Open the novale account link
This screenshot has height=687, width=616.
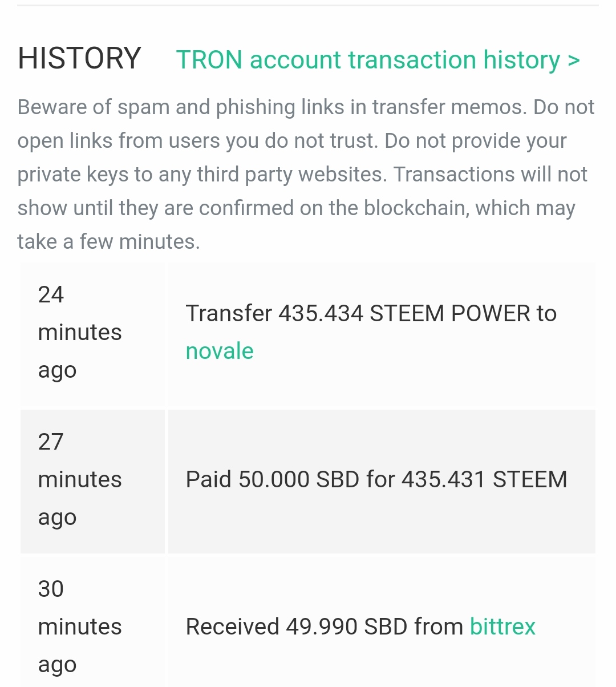point(220,351)
